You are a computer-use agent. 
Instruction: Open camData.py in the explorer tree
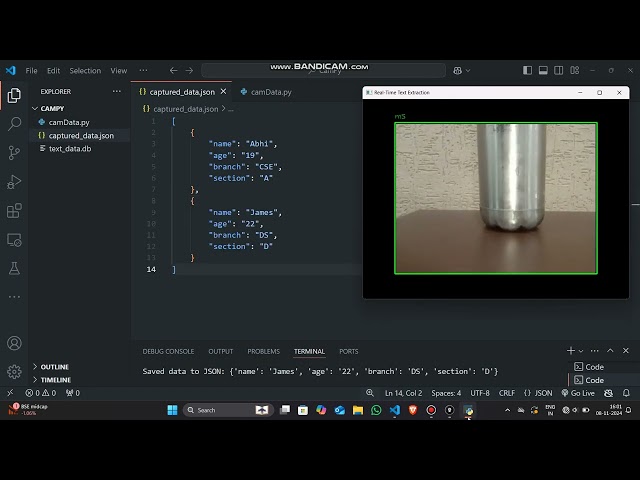[69, 122]
